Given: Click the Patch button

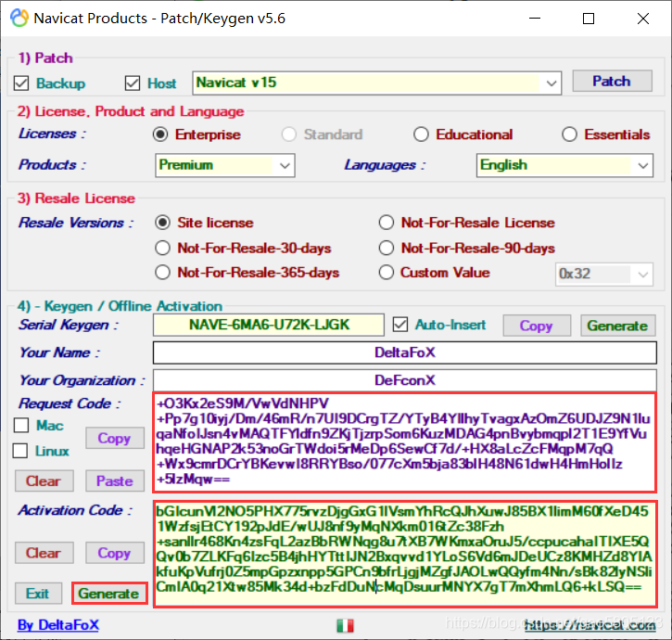Looking at the screenshot, I should (612, 81).
